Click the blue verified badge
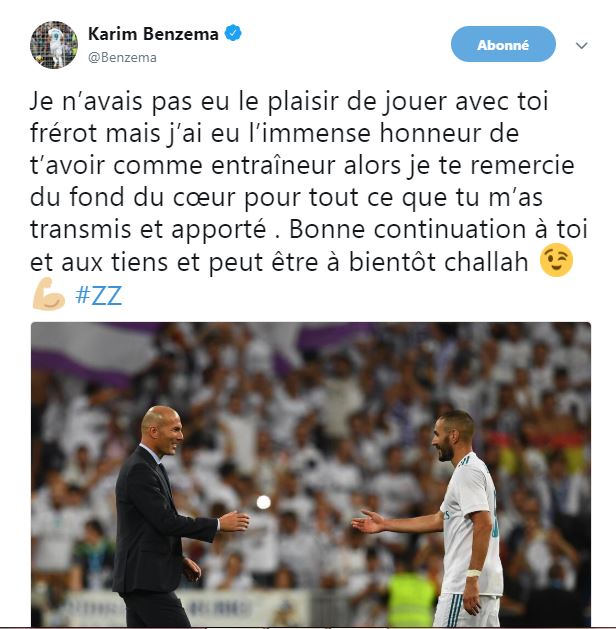 (233, 34)
